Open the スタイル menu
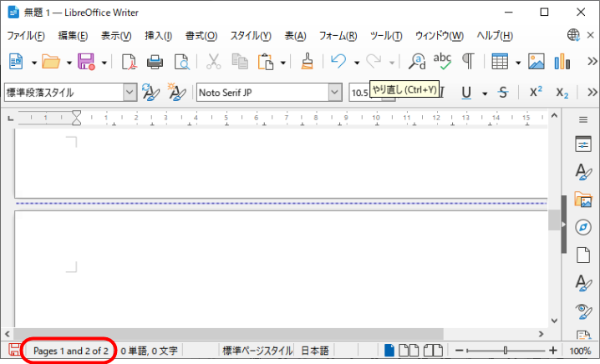 click(251, 36)
